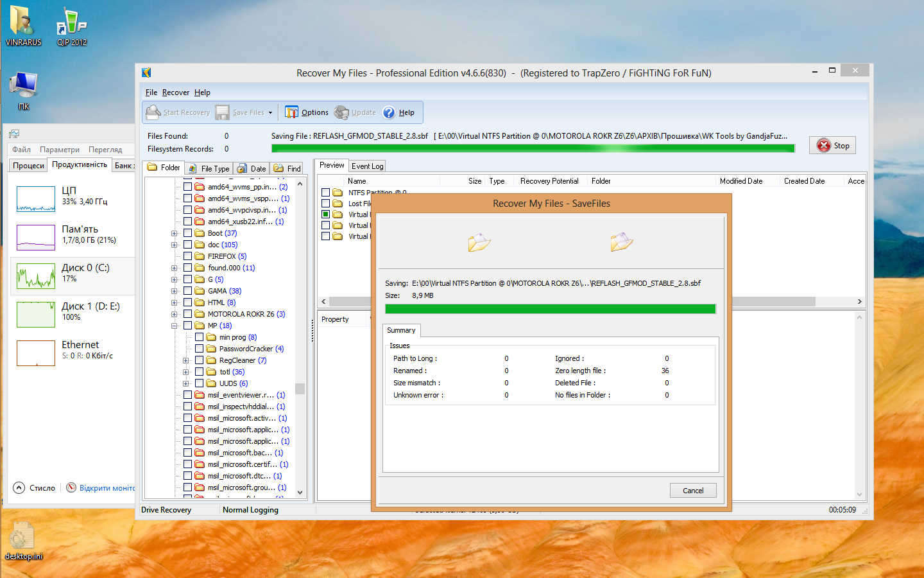Expand the found.000 folder node
This screenshot has width=924, height=578.
click(x=174, y=268)
